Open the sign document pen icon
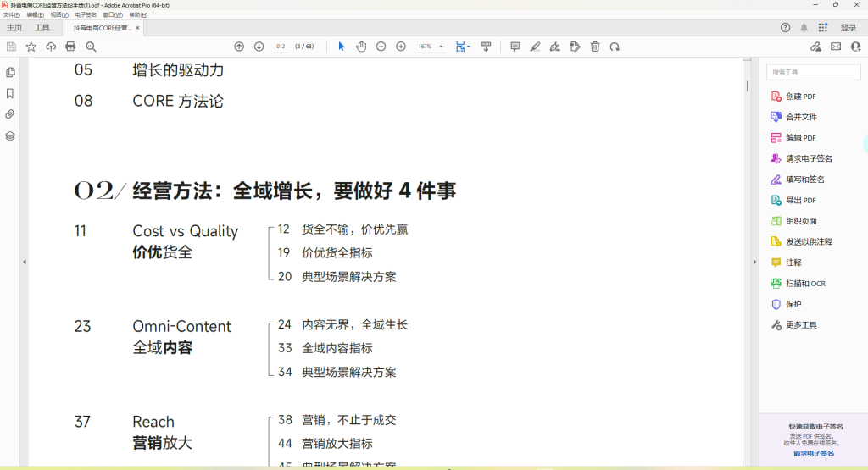Viewport: 868px width, 470px height. pyautogui.click(x=554, y=47)
